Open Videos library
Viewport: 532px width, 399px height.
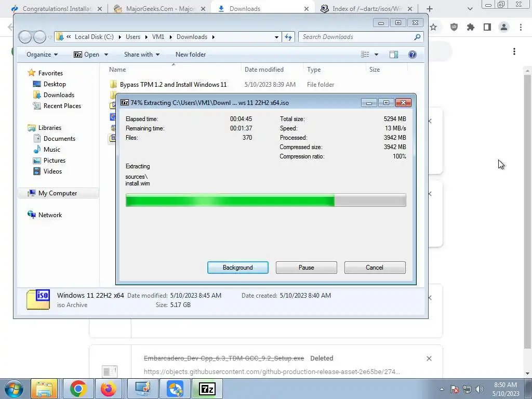52,171
